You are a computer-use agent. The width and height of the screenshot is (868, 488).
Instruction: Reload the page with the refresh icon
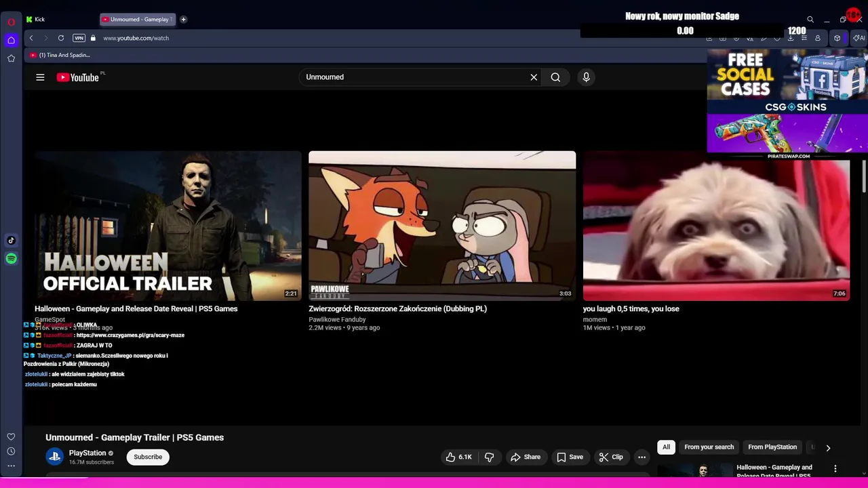click(61, 38)
